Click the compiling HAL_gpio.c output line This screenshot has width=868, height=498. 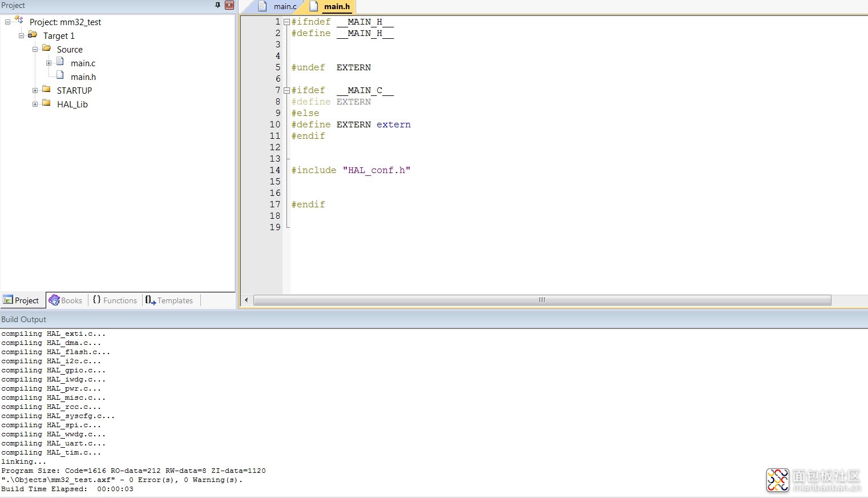coord(54,370)
